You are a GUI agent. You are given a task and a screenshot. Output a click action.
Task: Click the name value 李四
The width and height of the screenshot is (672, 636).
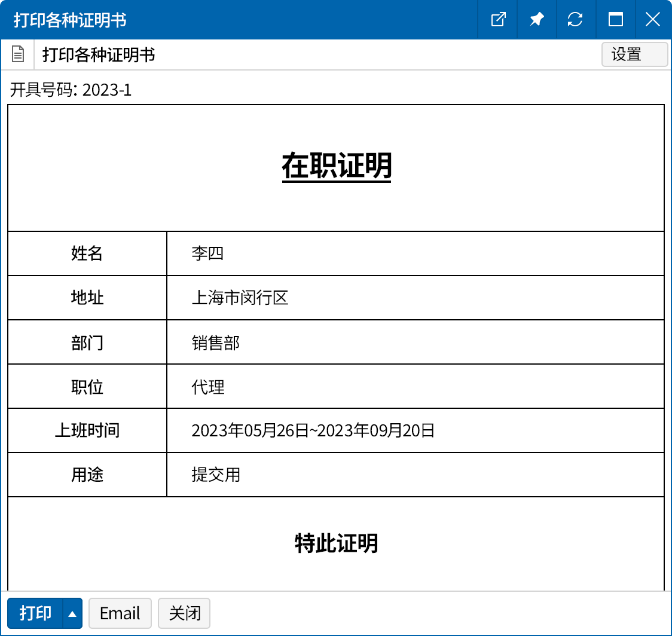207,253
